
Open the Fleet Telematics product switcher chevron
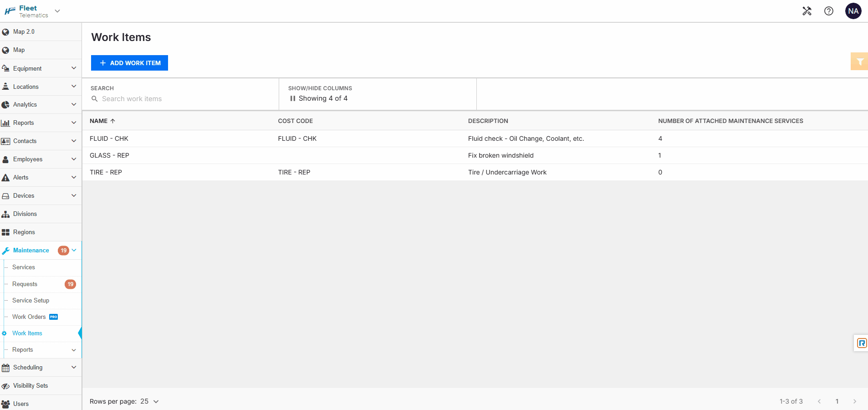coord(57,11)
